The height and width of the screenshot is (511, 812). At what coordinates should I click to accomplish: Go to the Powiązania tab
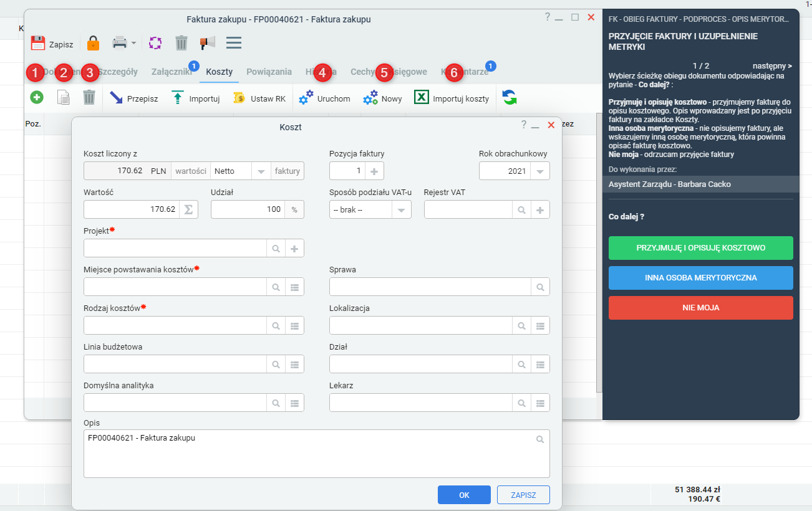tap(269, 72)
